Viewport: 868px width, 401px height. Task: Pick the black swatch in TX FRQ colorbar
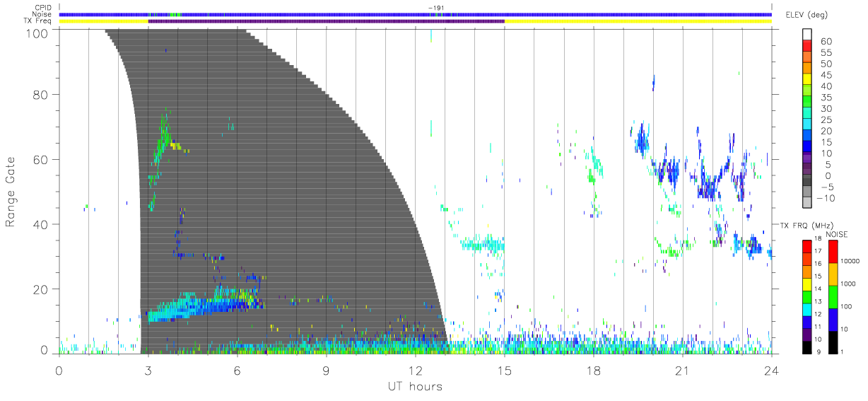click(x=807, y=347)
